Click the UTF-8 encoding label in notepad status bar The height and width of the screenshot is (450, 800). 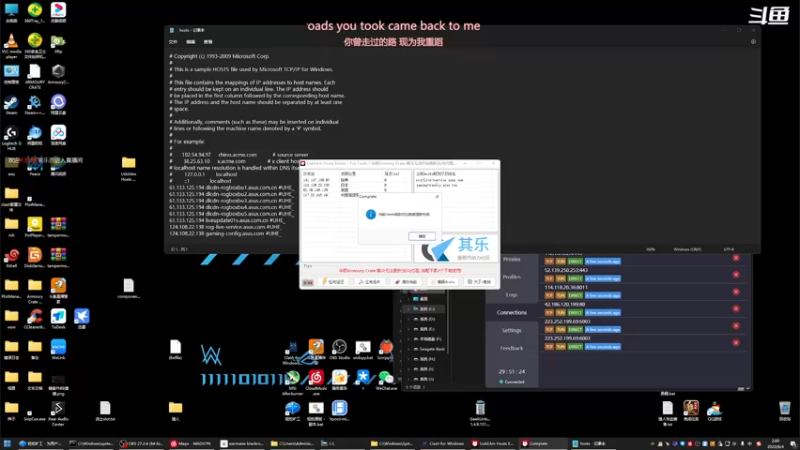(x=729, y=249)
